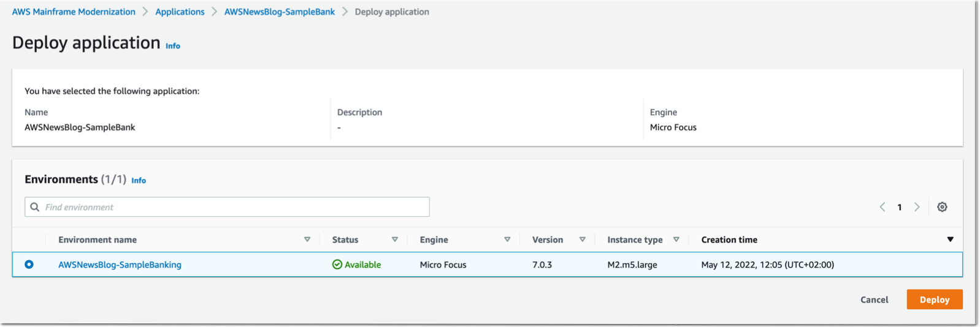Open AWSNewsBlog-SampleBank breadcrumb link
The image size is (980, 327).
coord(280,12)
